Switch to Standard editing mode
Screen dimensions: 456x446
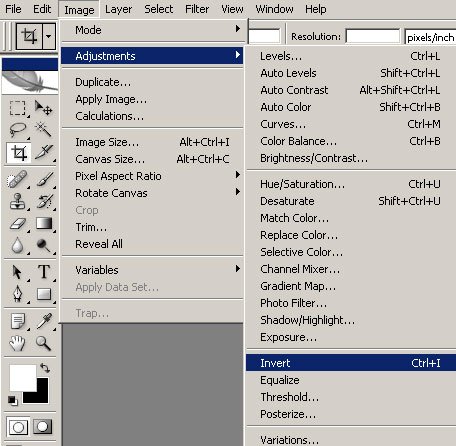point(18,426)
